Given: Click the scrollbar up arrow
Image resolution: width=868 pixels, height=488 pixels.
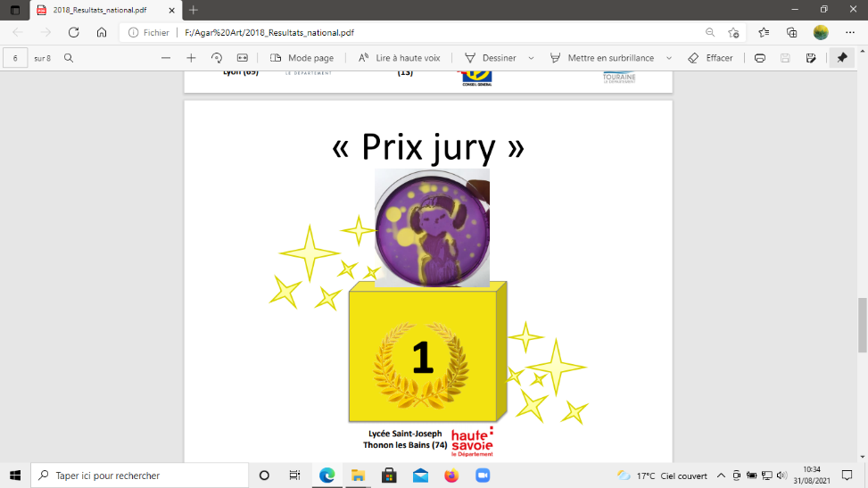Looking at the screenshot, I should coord(863,51).
